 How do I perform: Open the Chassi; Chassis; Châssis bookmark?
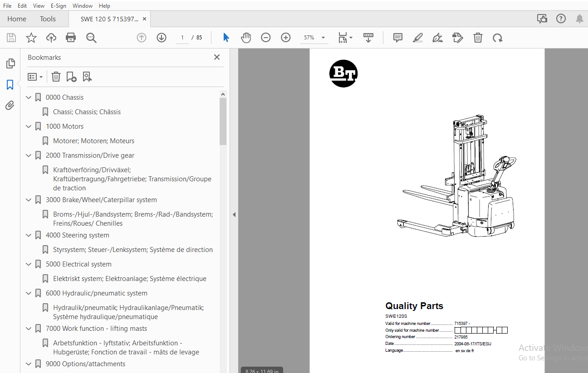87,112
